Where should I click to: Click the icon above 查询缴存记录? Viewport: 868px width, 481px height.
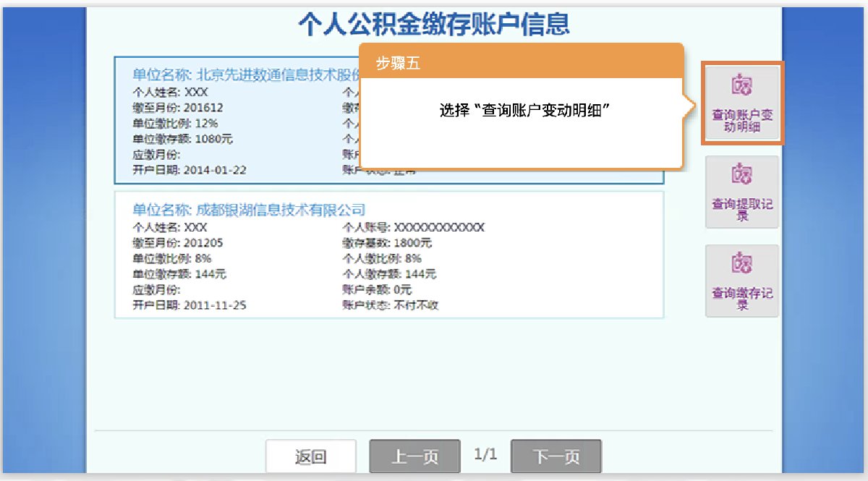tap(741, 263)
